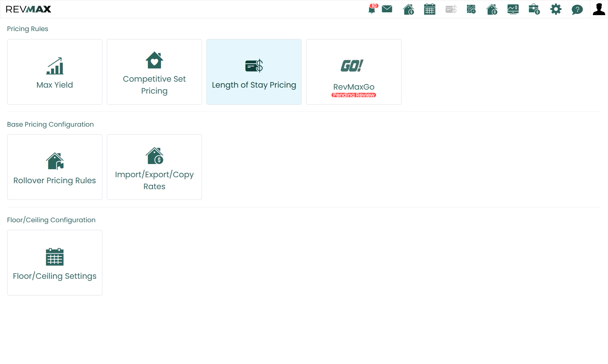This screenshot has width=608, height=364.
Task: Open settings gear icon
Action: (x=556, y=9)
